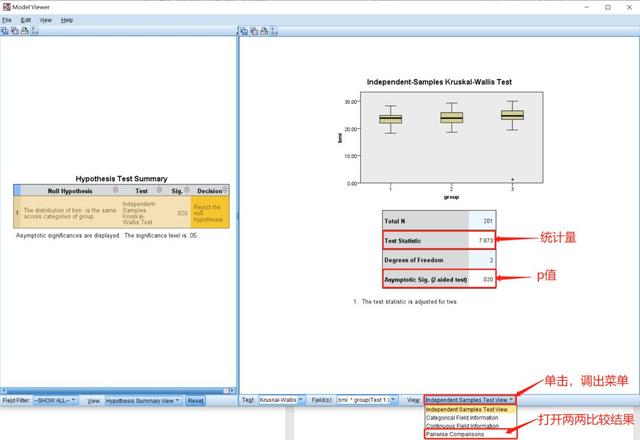Select Categorical Field Information in list
Viewport: 640px width, 440px height.
pyautogui.click(x=471, y=418)
